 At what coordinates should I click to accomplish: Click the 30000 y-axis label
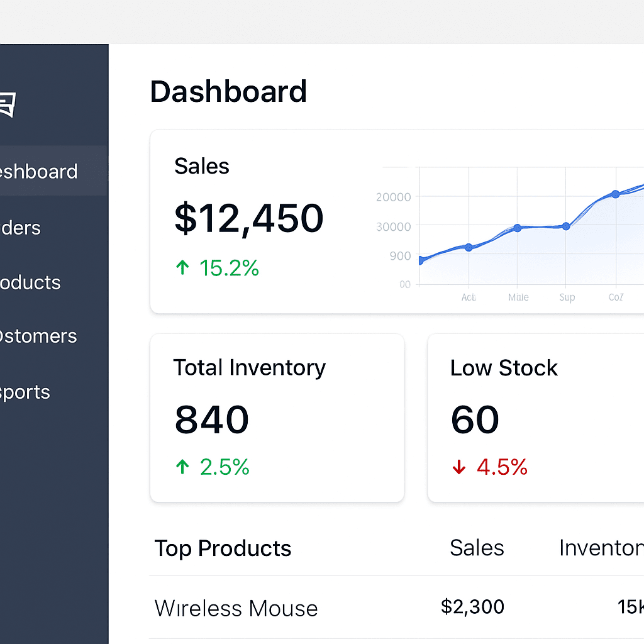pyautogui.click(x=394, y=226)
